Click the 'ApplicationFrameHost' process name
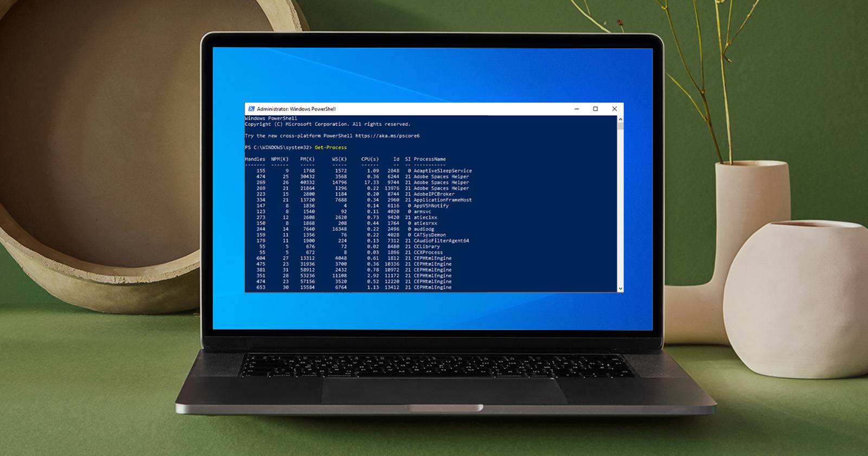868x456 pixels. point(443,200)
